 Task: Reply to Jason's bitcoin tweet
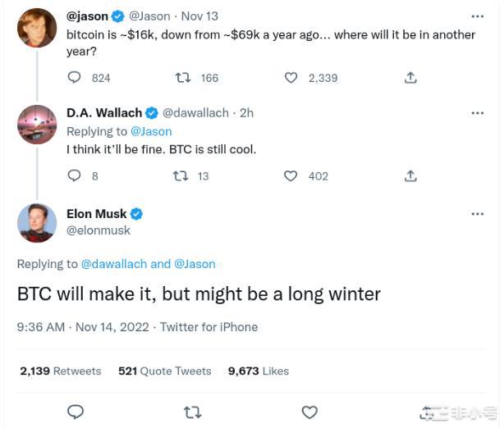coord(75,78)
